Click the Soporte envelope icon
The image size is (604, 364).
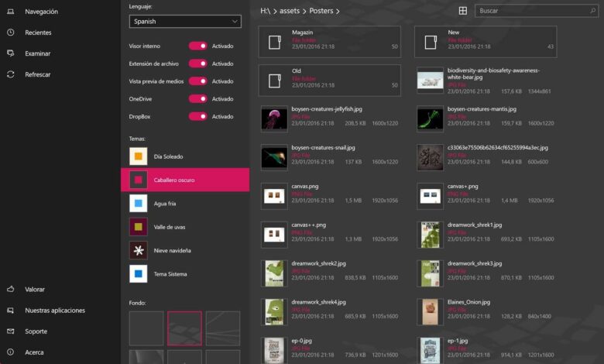coord(11,331)
